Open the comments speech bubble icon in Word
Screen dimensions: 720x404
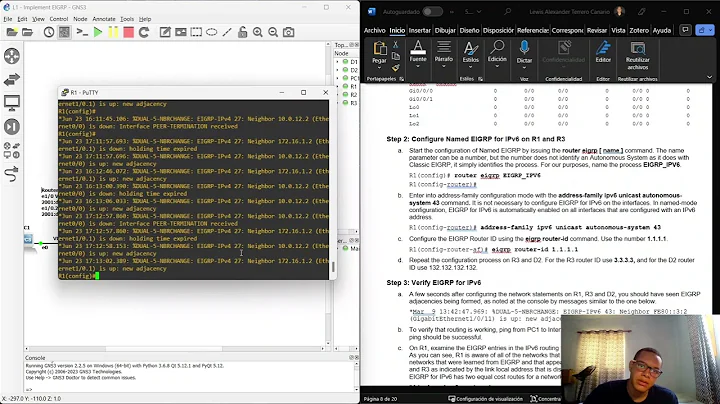tap(685, 30)
